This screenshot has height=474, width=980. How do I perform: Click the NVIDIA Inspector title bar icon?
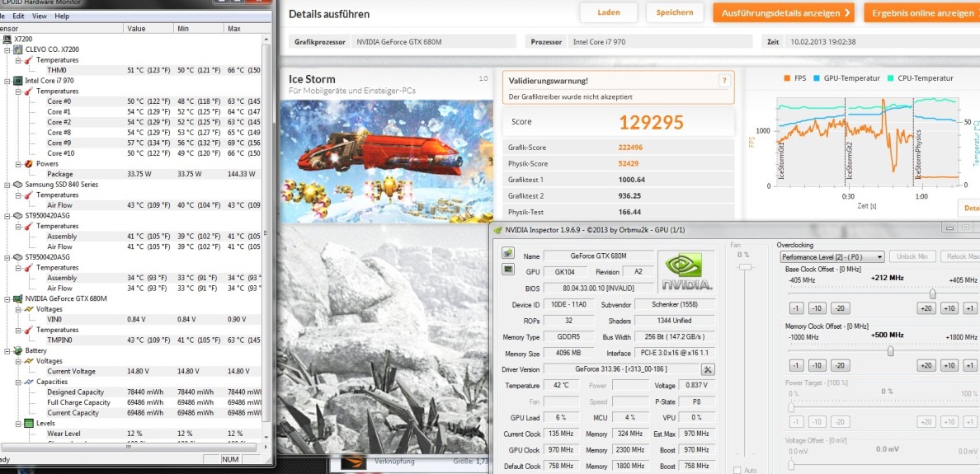[497, 229]
